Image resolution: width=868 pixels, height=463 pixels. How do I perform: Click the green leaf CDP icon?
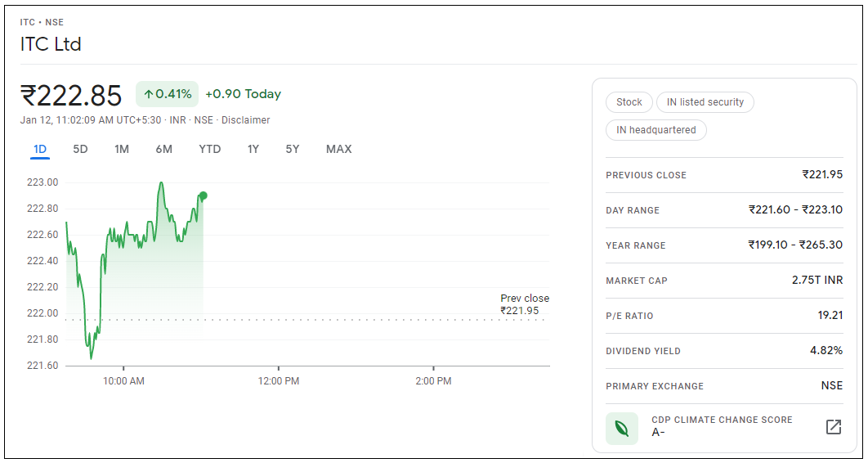621,427
